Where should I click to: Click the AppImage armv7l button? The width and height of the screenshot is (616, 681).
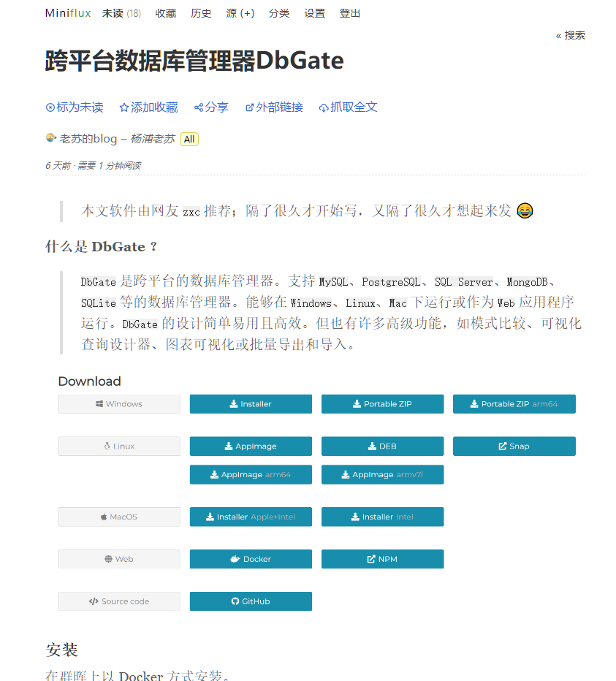point(382,474)
